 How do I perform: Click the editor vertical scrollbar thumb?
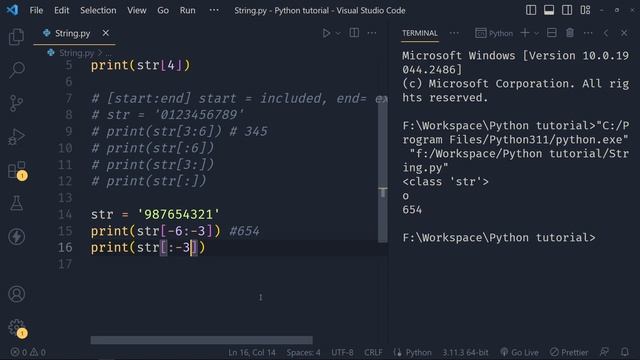pos(382,169)
